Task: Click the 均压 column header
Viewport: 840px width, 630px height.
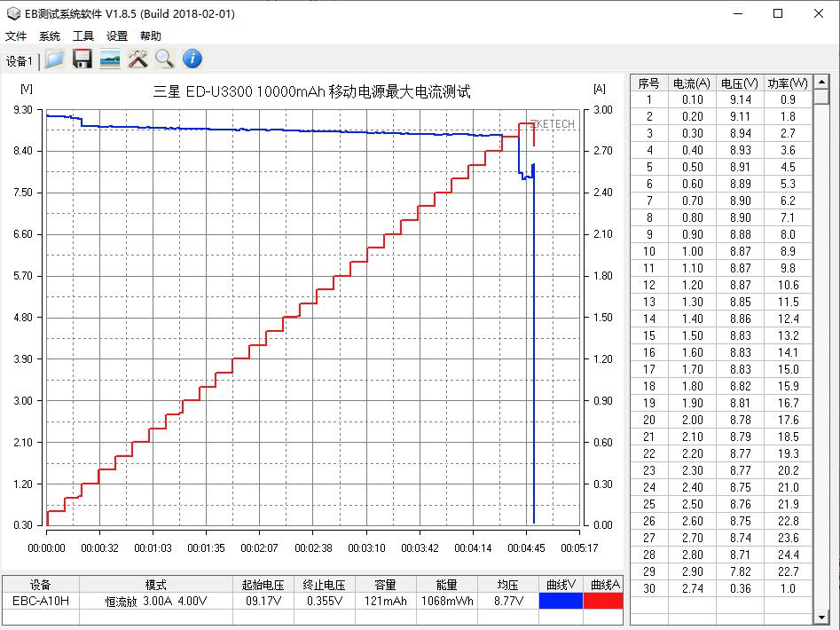Action: tap(507, 585)
